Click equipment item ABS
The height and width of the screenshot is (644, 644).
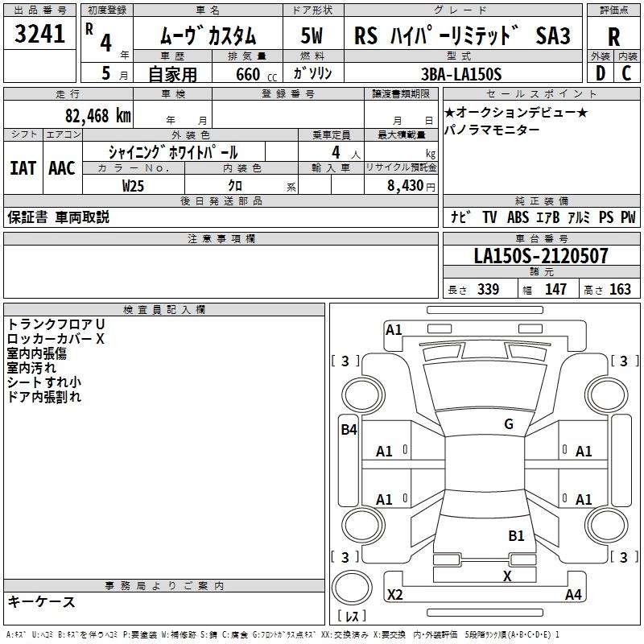pyautogui.click(x=518, y=217)
